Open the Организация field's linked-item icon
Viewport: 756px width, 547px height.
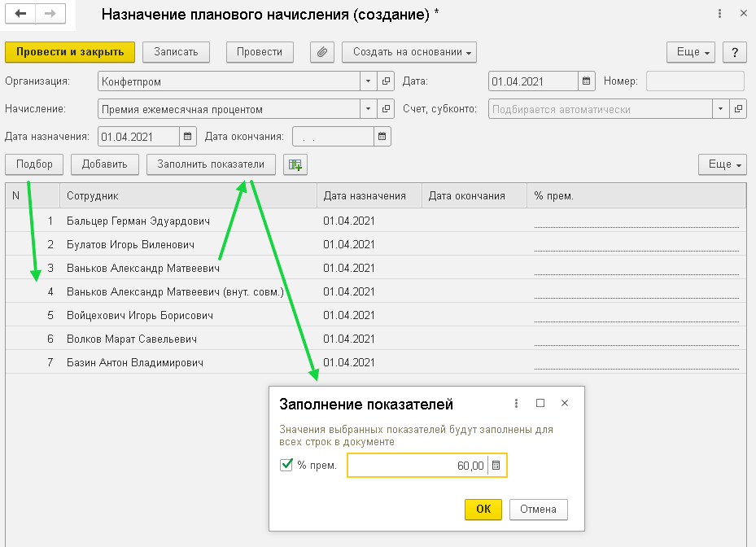pyautogui.click(x=386, y=81)
